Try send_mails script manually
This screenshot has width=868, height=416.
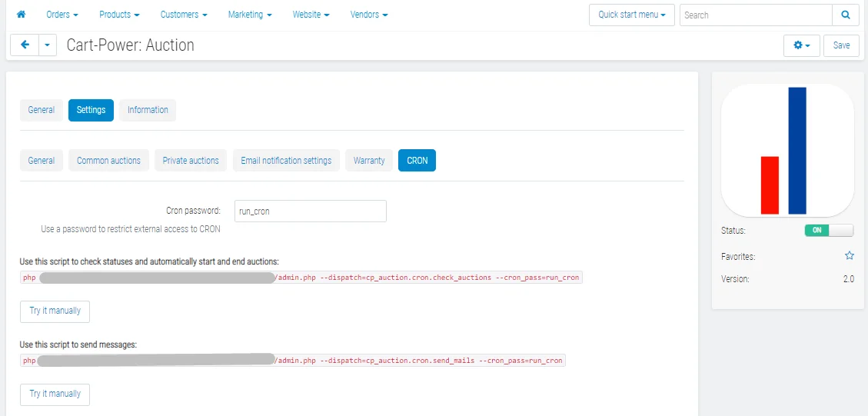[x=55, y=394]
